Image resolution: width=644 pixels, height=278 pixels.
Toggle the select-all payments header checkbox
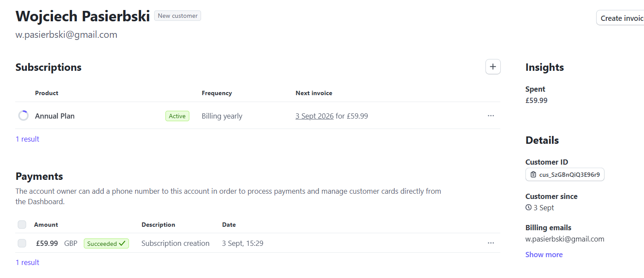22,225
